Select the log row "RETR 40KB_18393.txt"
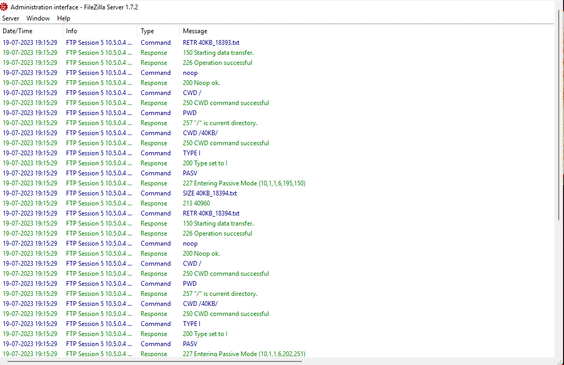This screenshot has width=564, height=365. tap(277, 42)
